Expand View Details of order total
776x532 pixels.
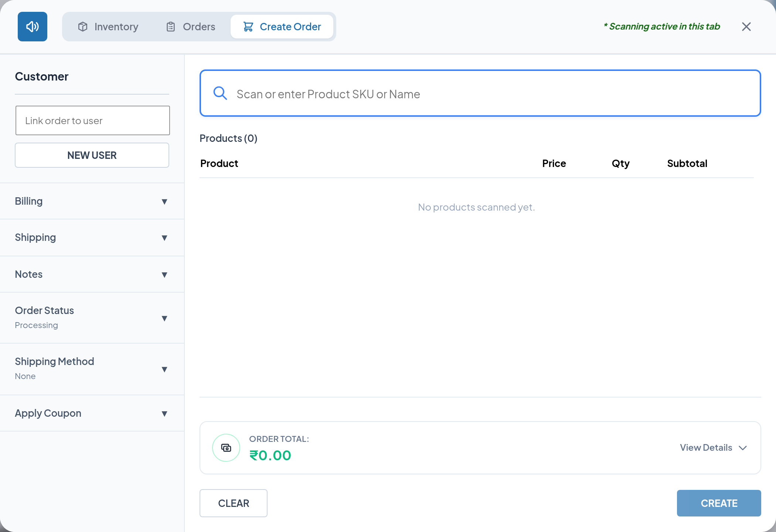[x=714, y=448]
